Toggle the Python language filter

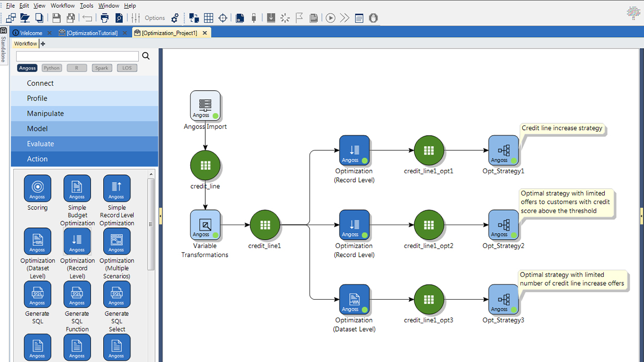(52, 68)
